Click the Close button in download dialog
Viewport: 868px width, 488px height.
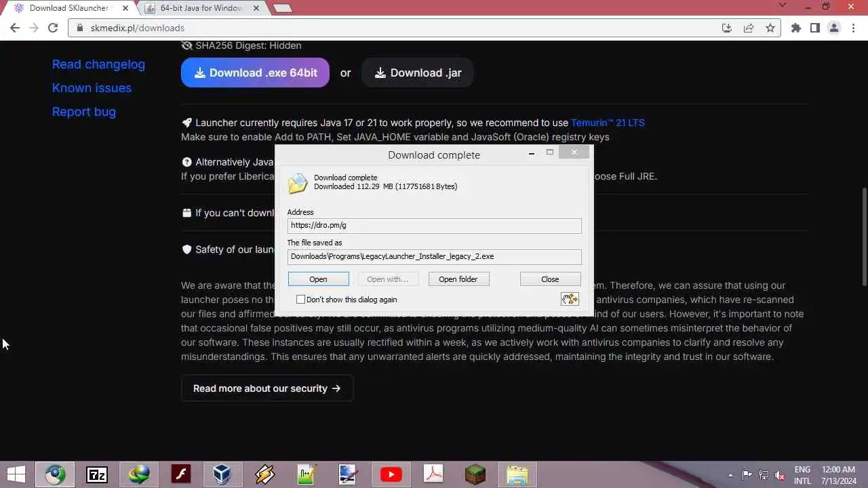(550, 279)
